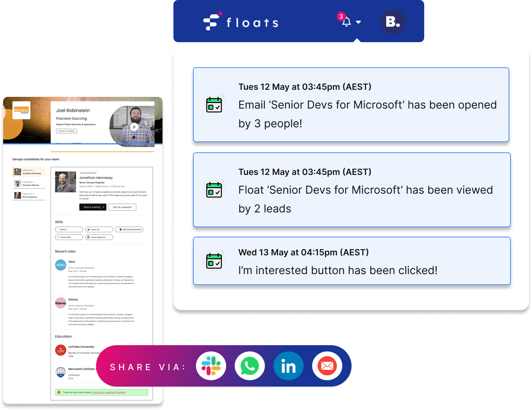Share the float via Slack
This screenshot has height=410, width=532.
pos(211,366)
